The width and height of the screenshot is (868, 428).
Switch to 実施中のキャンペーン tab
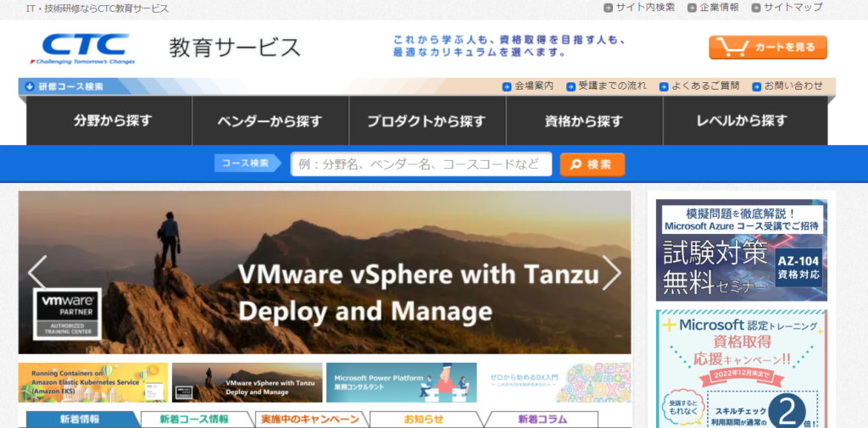pyautogui.click(x=309, y=420)
